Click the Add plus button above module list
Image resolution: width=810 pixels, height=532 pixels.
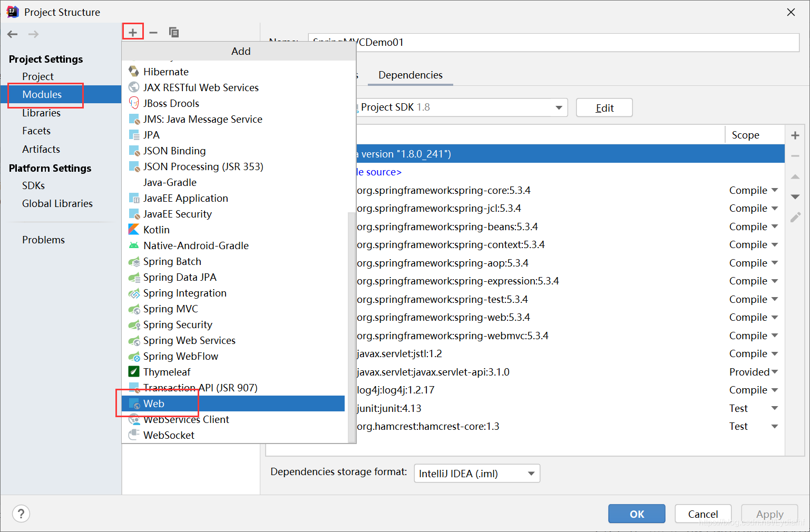(133, 32)
